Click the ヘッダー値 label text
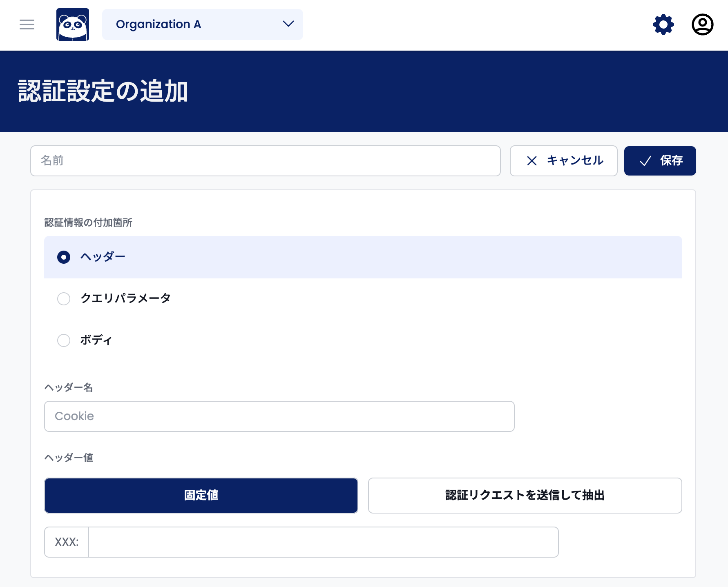This screenshot has height=587, width=728. 69,458
